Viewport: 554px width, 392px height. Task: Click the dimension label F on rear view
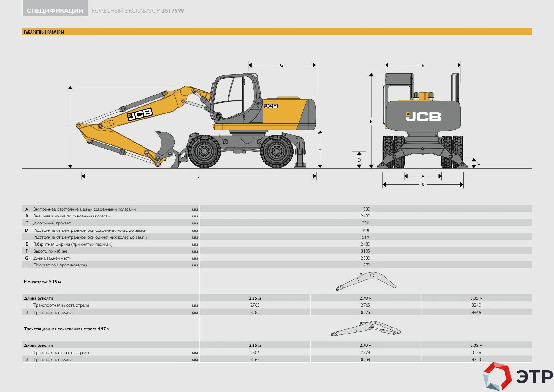pos(371,121)
